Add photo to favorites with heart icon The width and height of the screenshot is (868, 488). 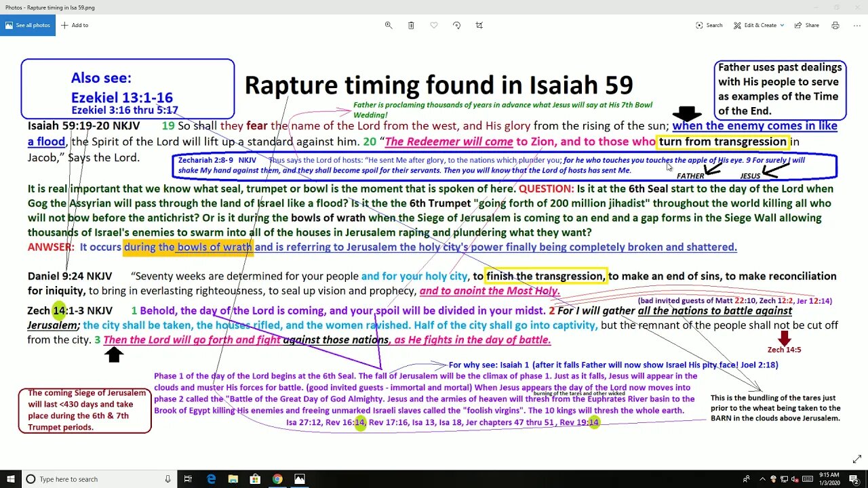434,25
